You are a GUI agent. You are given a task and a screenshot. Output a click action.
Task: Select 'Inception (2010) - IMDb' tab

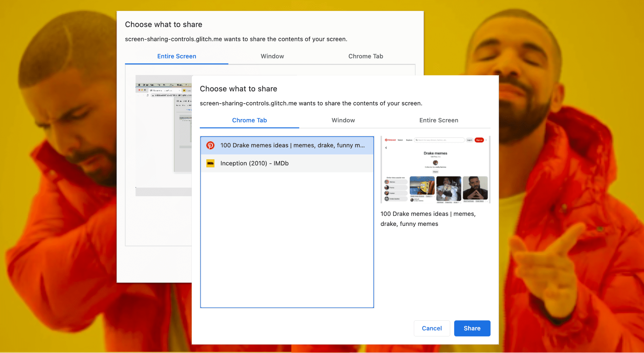tap(287, 163)
